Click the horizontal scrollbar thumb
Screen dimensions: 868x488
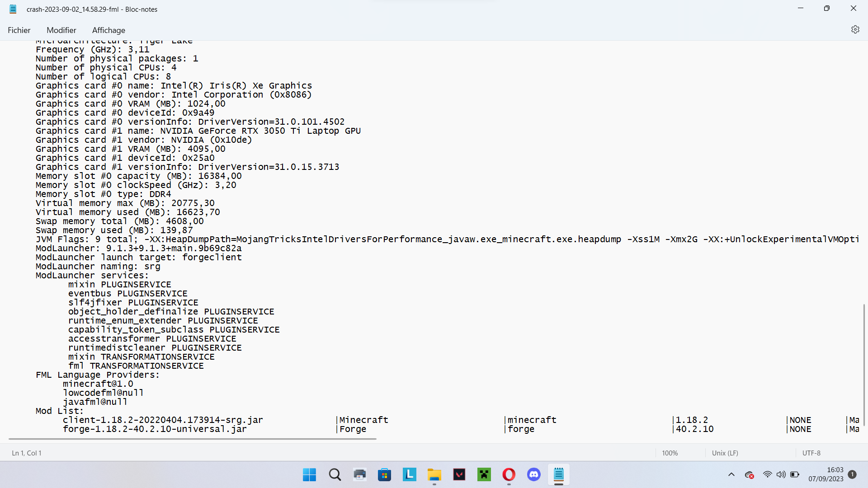click(x=193, y=439)
